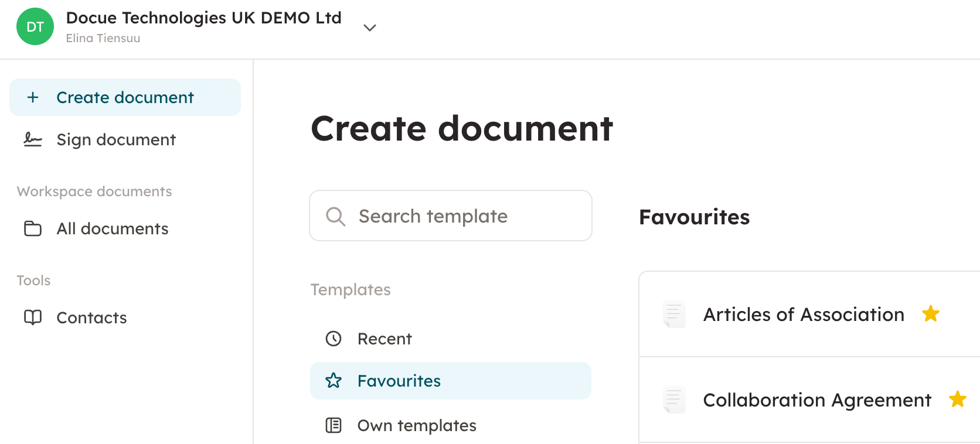Image resolution: width=980 pixels, height=444 pixels.
Task: Open the Contacts tool
Action: click(91, 317)
